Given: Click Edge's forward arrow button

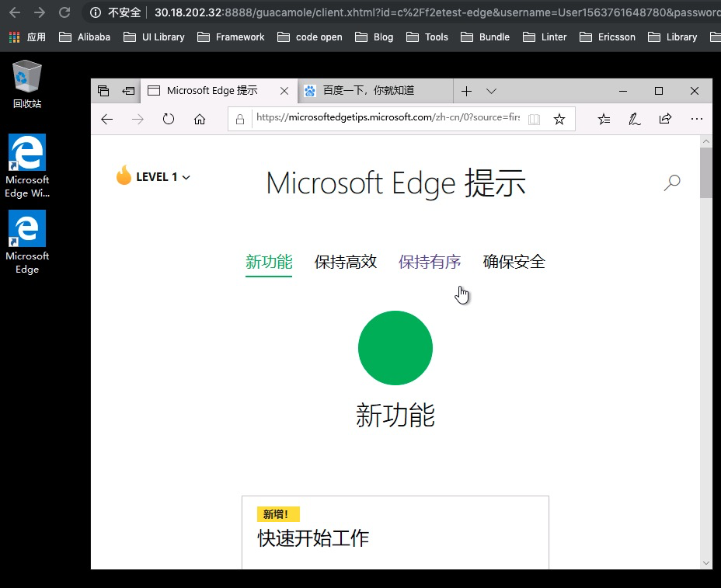Looking at the screenshot, I should click(x=138, y=120).
